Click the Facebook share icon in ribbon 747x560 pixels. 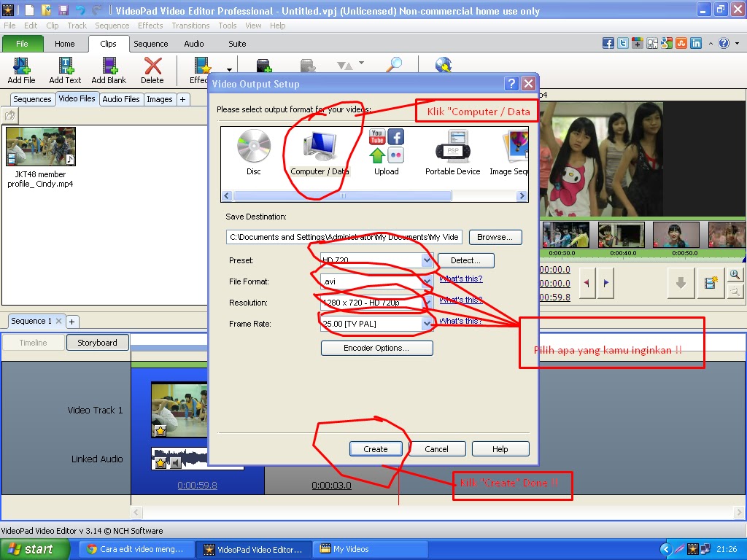coord(608,43)
